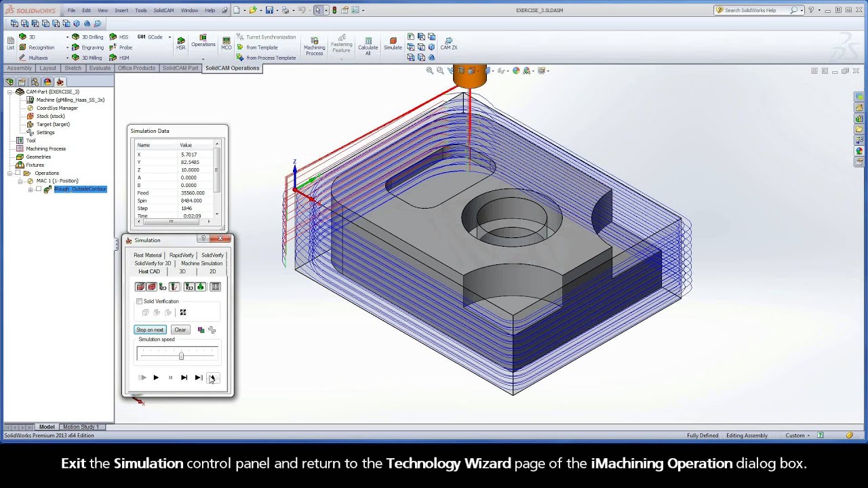The image size is (868, 488).
Task: Open the 3D dropdown arrow in ribbon
Action: pos(67,37)
